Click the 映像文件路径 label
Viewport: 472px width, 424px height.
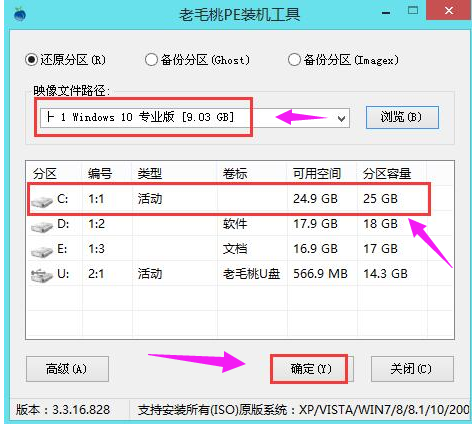point(71,90)
